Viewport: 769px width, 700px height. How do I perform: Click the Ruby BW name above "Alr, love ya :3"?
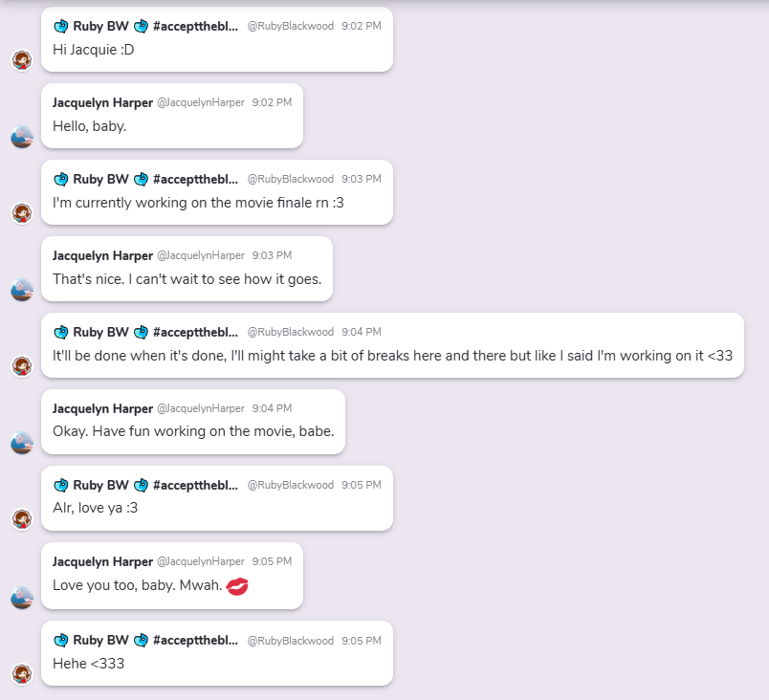100,485
